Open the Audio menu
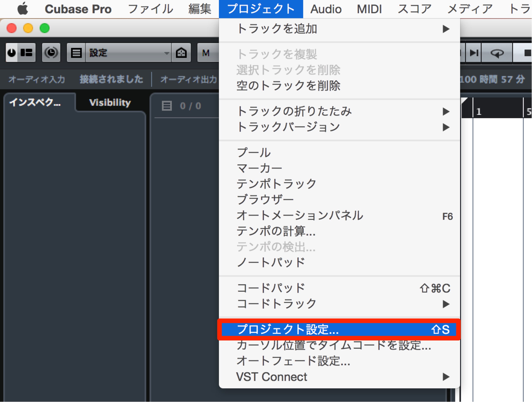Image resolution: width=532 pixels, height=402 pixels. [326, 9]
